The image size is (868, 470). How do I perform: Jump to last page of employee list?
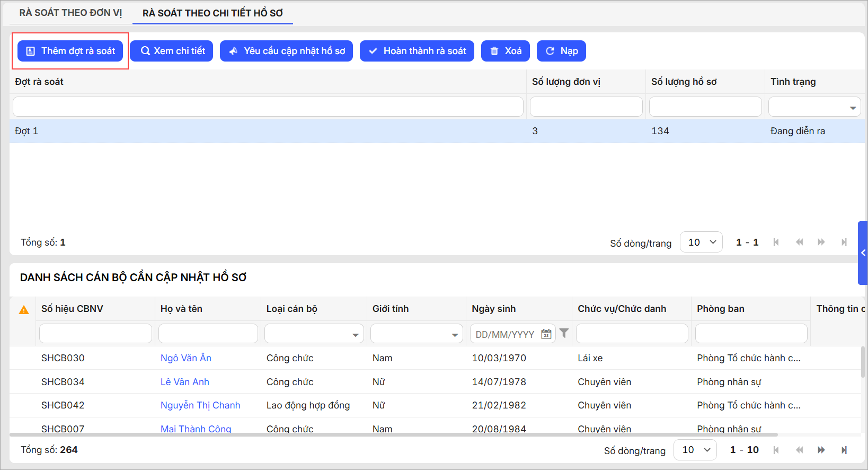coord(844,450)
